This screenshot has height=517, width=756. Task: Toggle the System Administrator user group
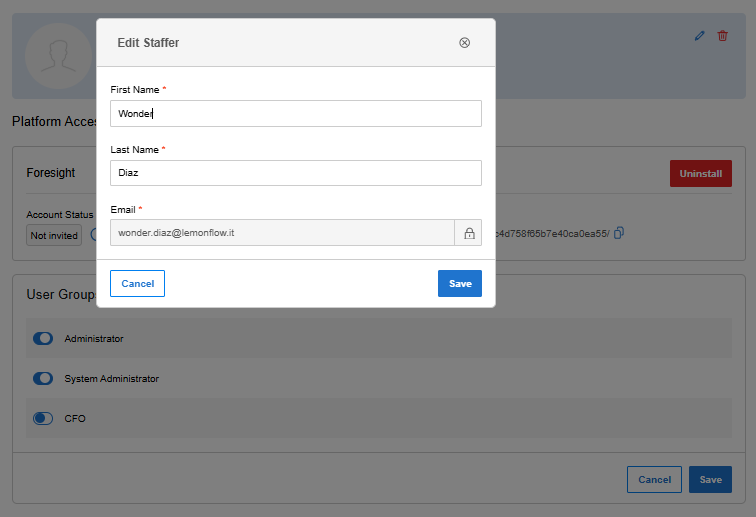(x=43, y=379)
